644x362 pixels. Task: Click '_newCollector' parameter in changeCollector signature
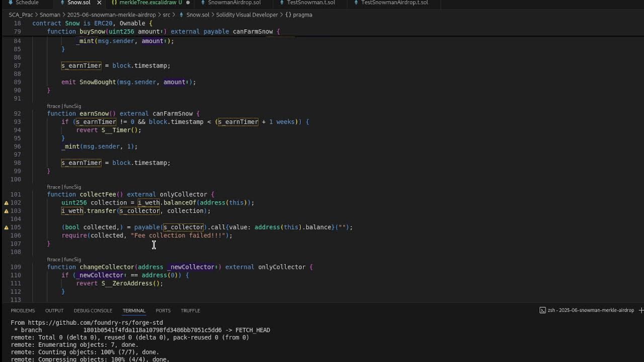(191, 267)
